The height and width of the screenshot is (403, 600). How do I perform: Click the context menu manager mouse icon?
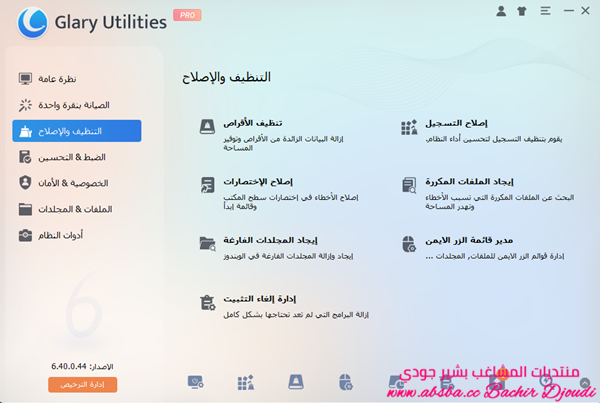tap(408, 243)
